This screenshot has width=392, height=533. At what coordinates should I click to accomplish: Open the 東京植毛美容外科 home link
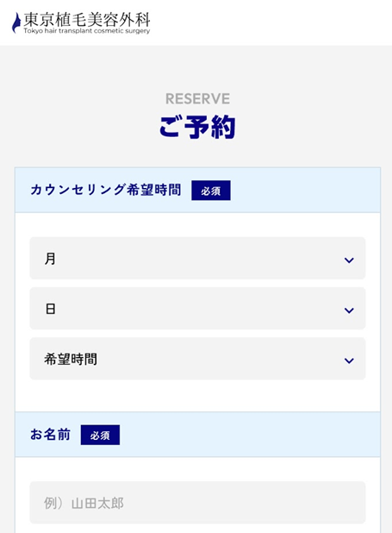click(81, 22)
